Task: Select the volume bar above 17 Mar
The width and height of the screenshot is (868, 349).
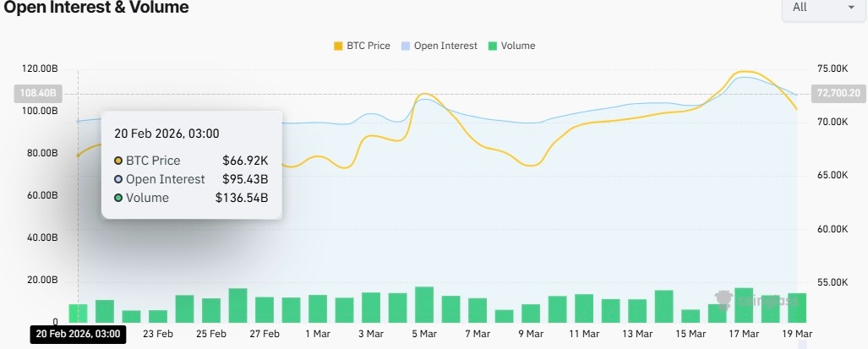Action: click(744, 305)
